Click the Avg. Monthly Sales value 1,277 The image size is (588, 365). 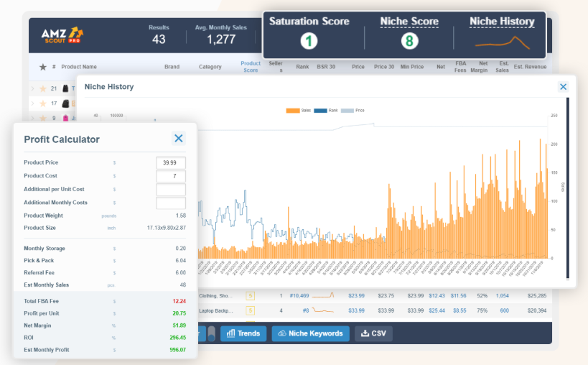click(x=221, y=40)
